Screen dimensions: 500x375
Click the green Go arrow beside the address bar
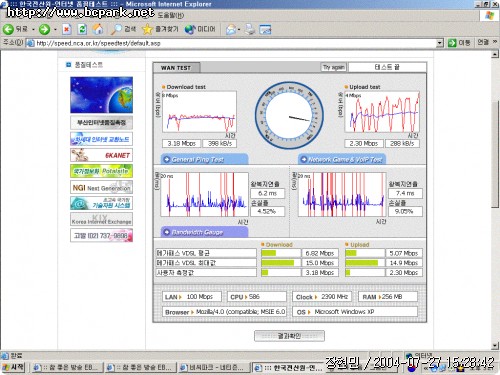click(x=452, y=43)
